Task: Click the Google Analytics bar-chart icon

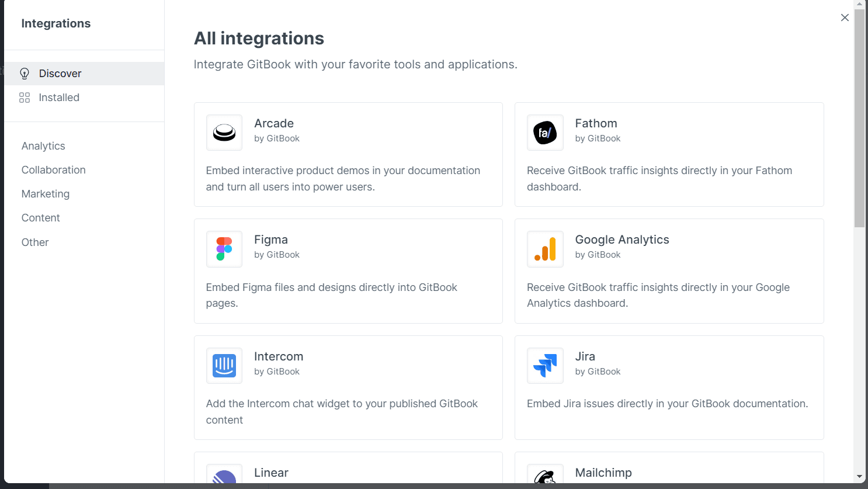Action: pos(544,248)
